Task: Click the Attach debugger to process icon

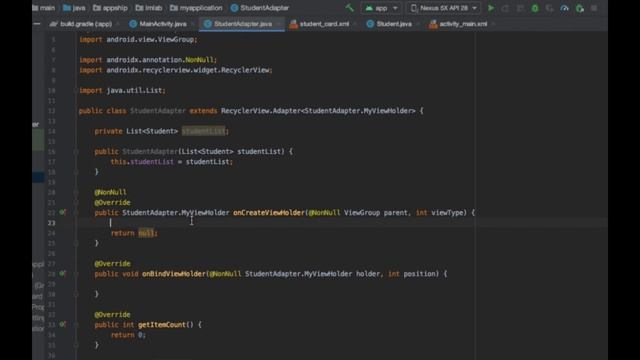Action: [580, 8]
